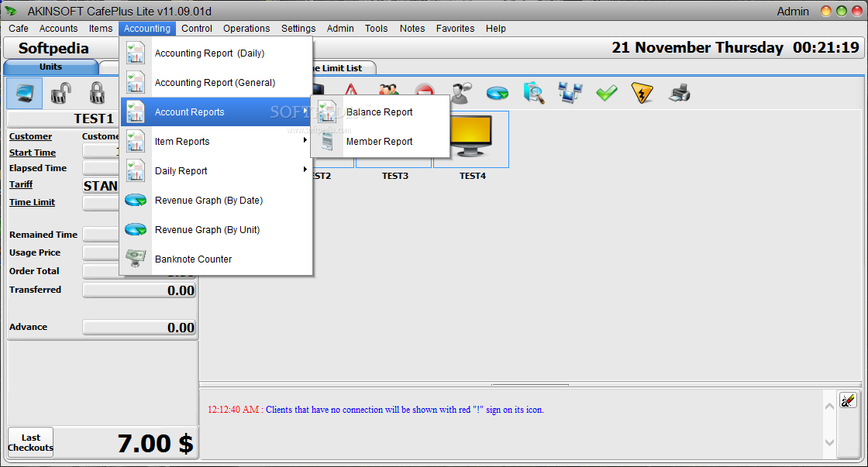Image resolution: width=868 pixels, height=467 pixels.
Task: Open the Settings menu
Action: [298, 28]
